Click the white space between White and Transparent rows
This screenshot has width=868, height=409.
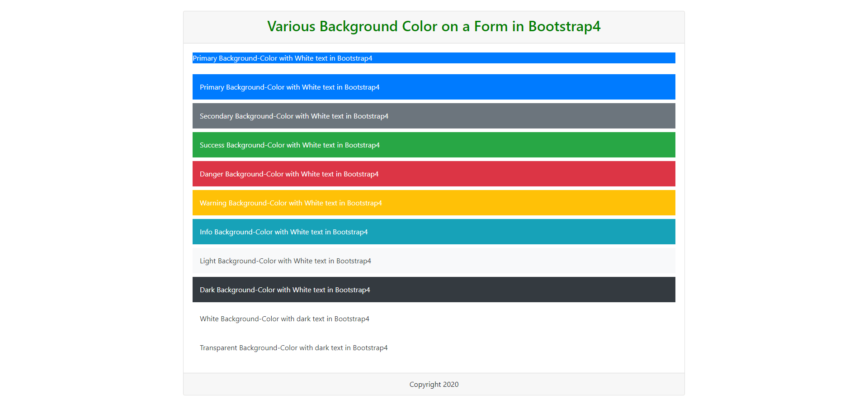tap(434, 333)
